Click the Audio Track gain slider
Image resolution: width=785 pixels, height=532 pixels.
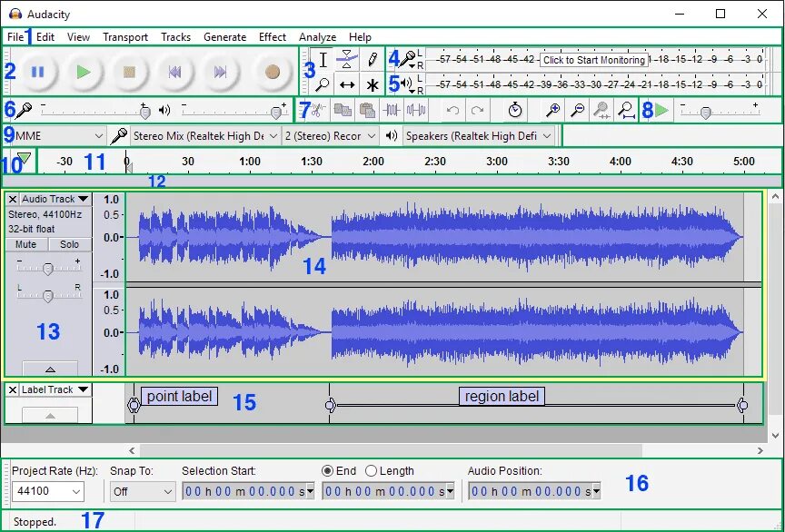click(48, 269)
